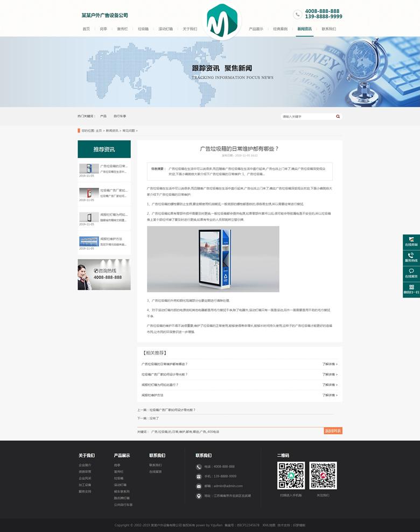Click the 服务热线 phone icon in sidebar

click(411, 256)
